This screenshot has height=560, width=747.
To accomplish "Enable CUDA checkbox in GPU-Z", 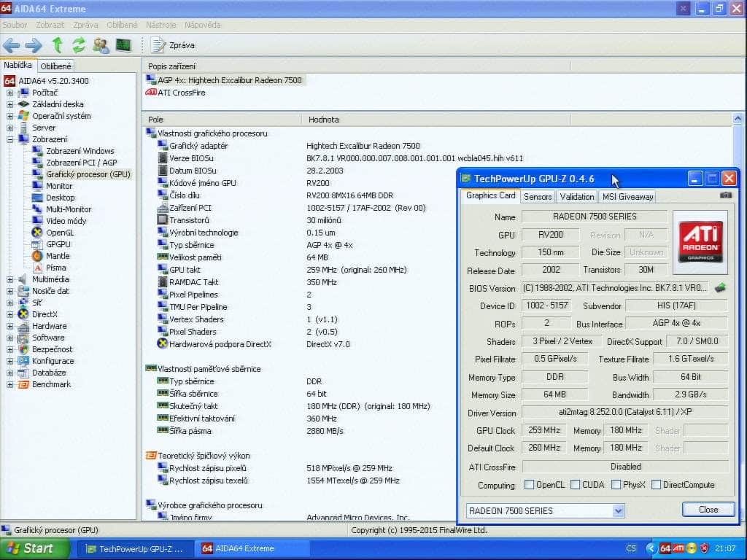I will [x=575, y=485].
